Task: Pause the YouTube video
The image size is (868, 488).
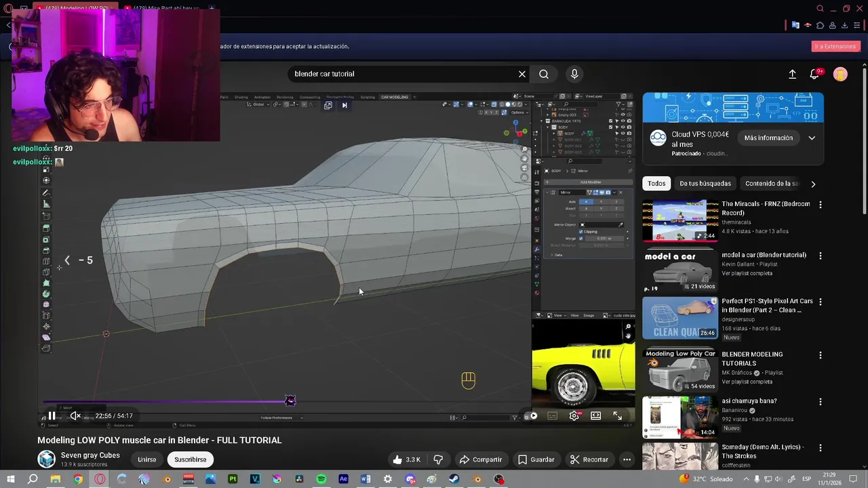Action: [52, 415]
